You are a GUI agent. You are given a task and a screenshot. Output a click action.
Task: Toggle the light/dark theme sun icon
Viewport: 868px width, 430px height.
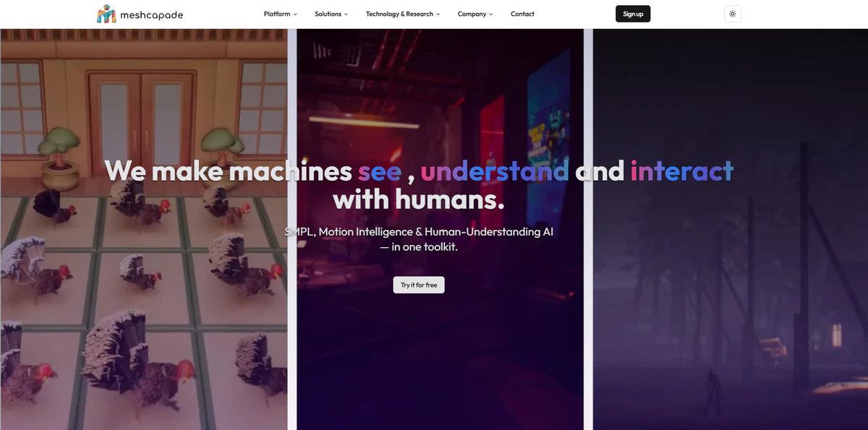click(733, 14)
